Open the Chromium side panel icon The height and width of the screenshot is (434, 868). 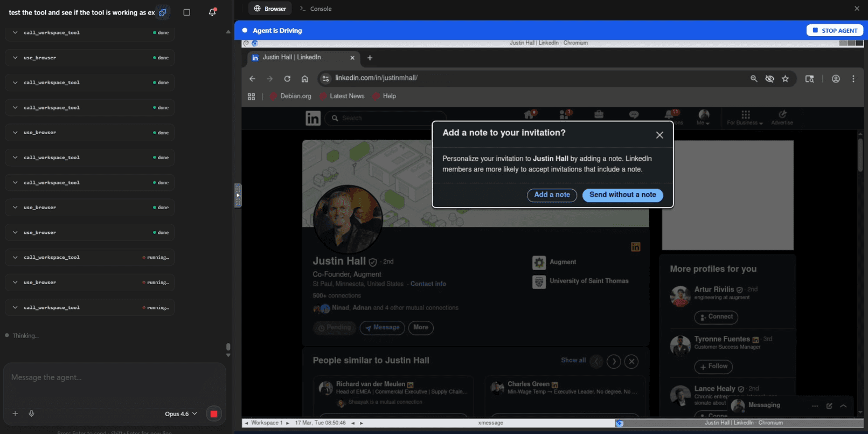[809, 79]
